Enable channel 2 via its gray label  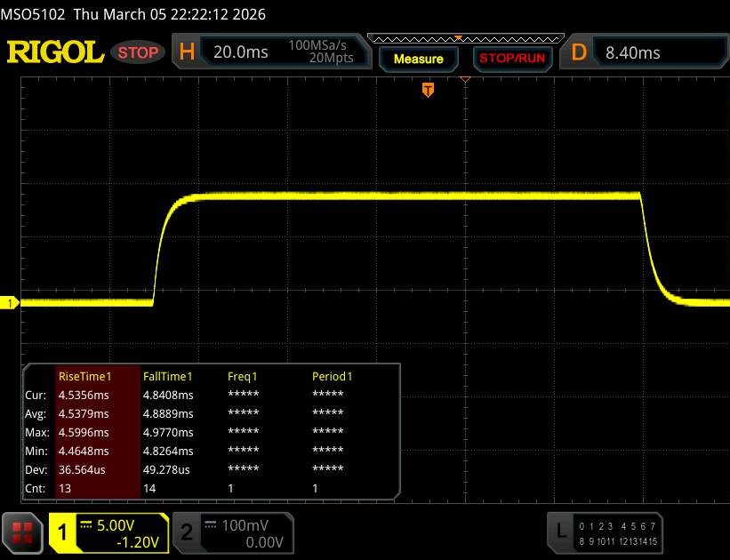tap(187, 532)
